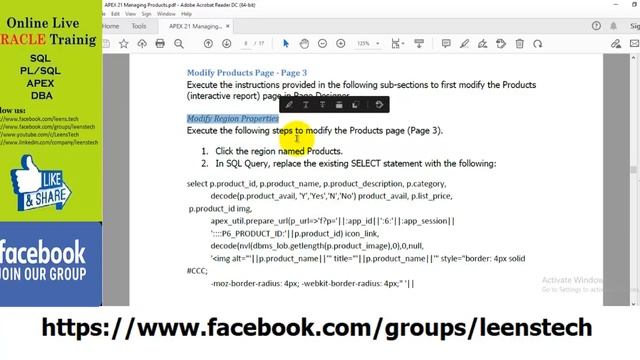Rotate the page with the rotate icon

(538, 44)
